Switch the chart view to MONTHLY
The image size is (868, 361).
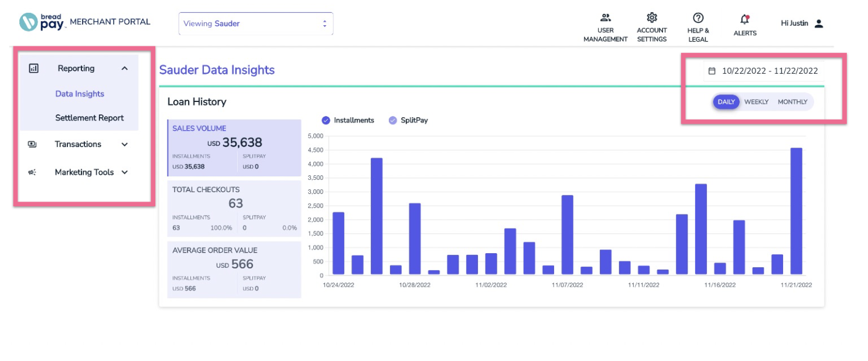pos(792,101)
